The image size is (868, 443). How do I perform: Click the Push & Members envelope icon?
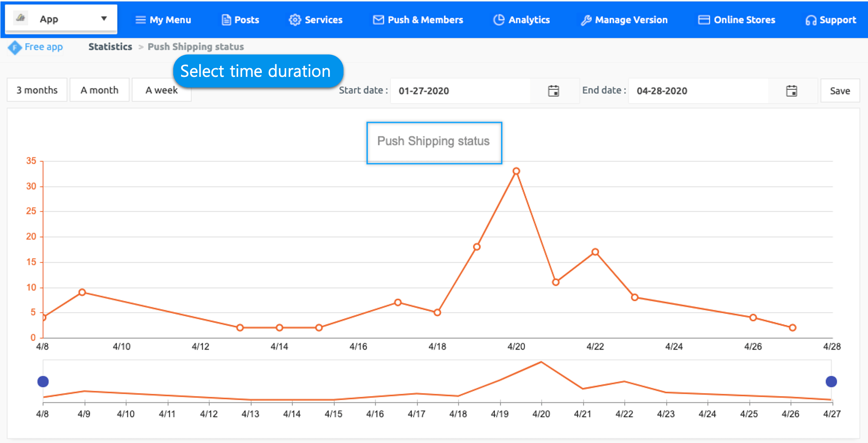point(378,20)
